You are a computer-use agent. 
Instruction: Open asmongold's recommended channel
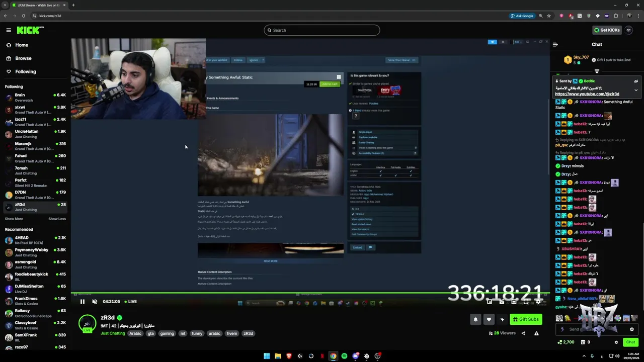[35, 264]
